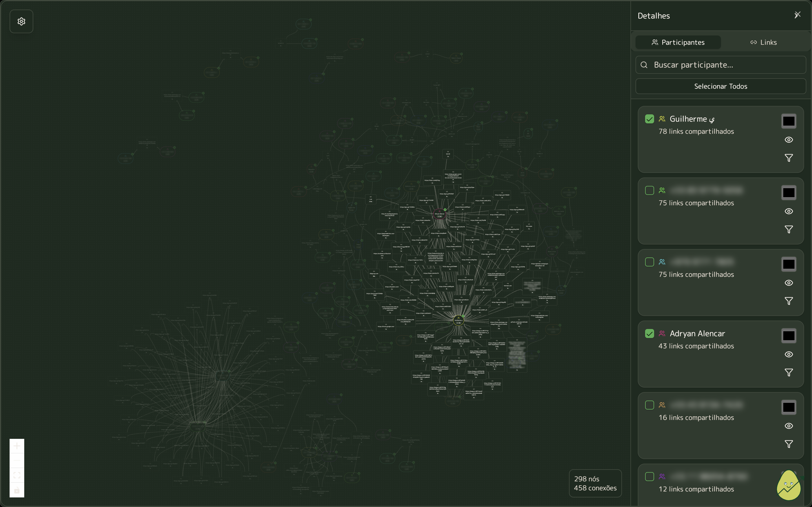Filter graph by Guilherme's links
Screen dimensions: 812x507
pyautogui.click(x=789, y=158)
